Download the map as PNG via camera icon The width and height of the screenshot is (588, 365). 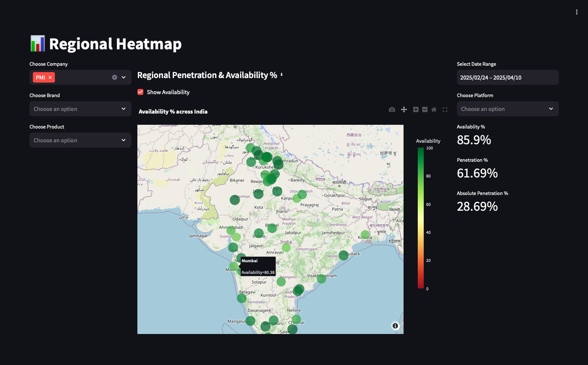pyautogui.click(x=392, y=109)
